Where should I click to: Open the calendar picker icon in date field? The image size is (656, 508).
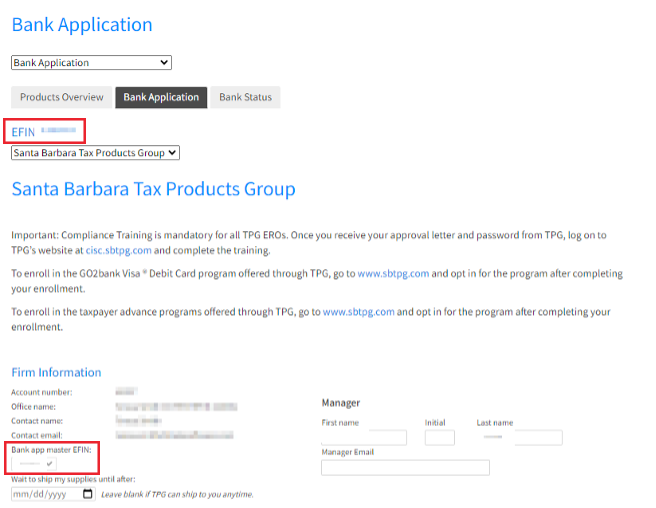[x=88, y=494]
